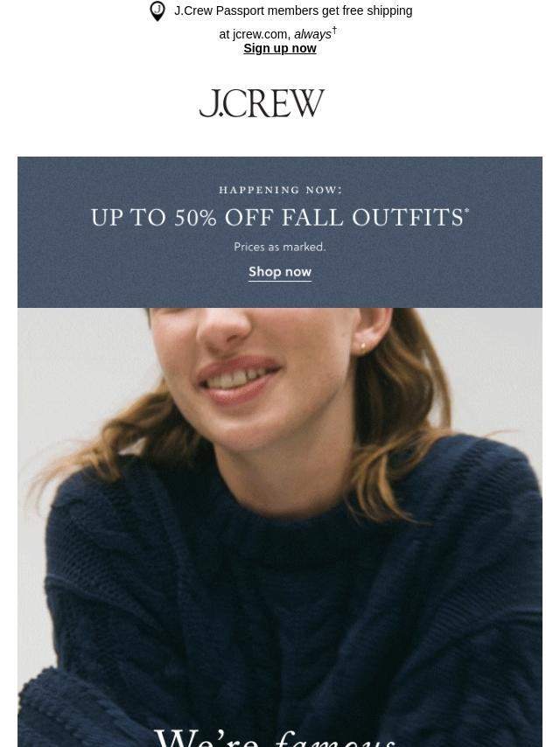The height and width of the screenshot is (747, 560).
Task: Click the letter J inside the pin icon
Action: pos(157,9)
